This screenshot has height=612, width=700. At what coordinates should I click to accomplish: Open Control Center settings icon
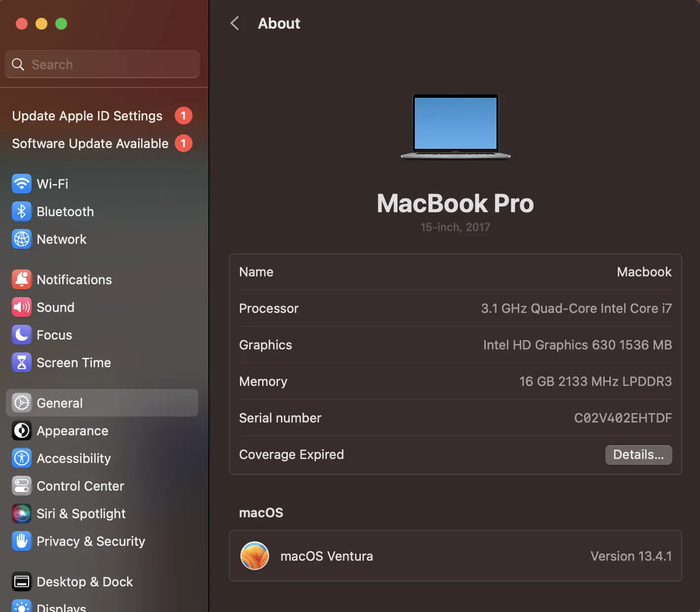point(21,486)
